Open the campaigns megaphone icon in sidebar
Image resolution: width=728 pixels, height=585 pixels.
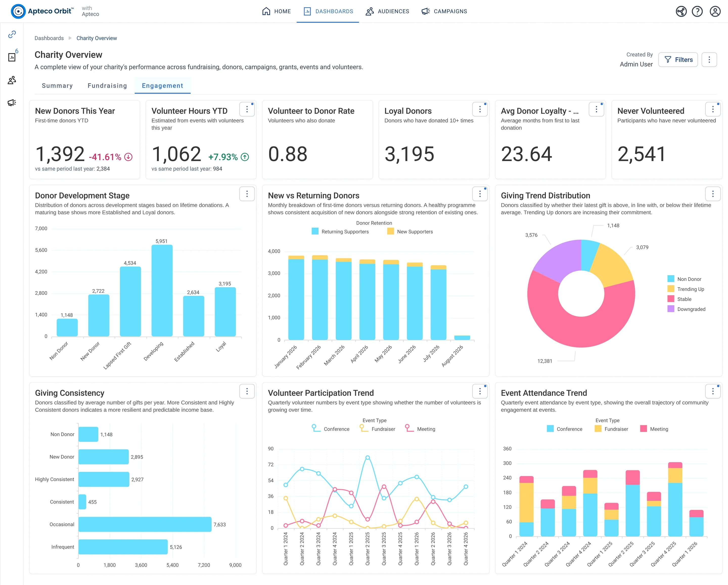click(12, 103)
